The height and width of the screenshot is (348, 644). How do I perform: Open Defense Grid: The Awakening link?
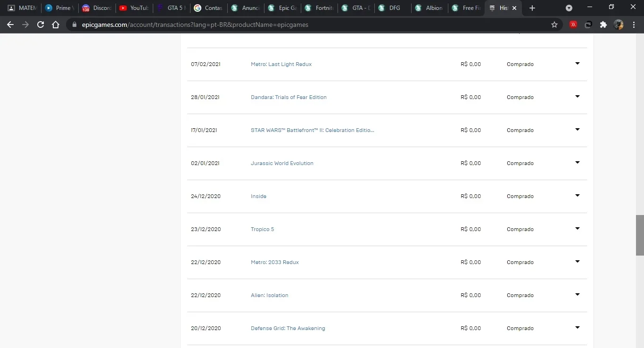click(x=288, y=328)
